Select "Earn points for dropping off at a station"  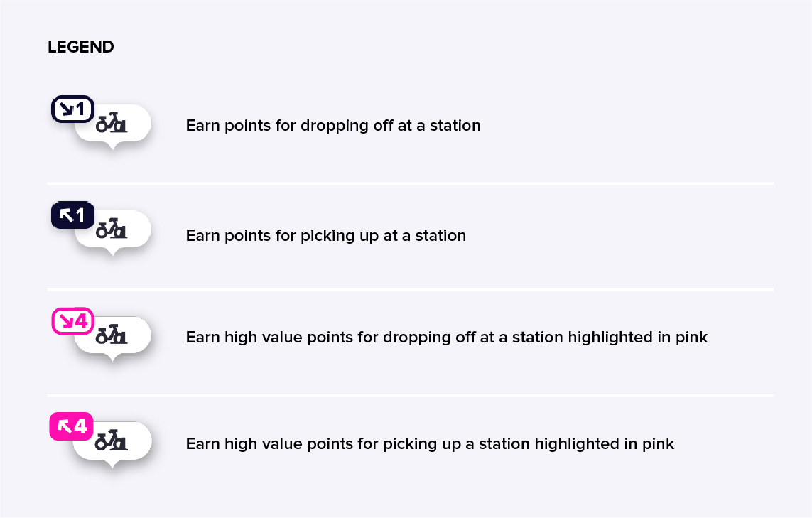click(333, 126)
